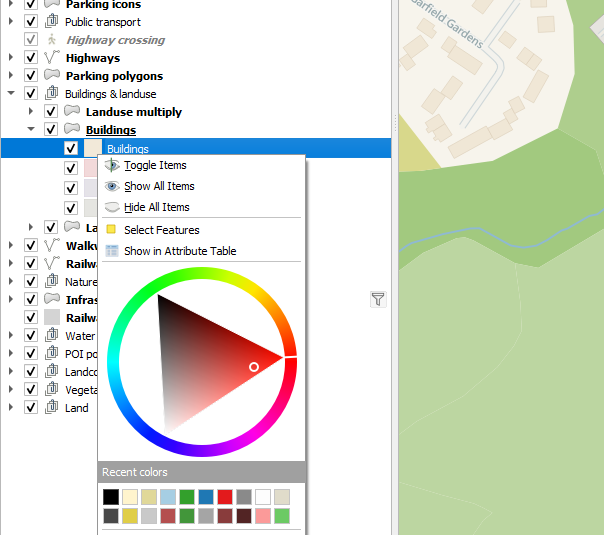Collapse the Buildings & landuse group
Image resolution: width=604 pixels, height=535 pixels.
point(11,94)
